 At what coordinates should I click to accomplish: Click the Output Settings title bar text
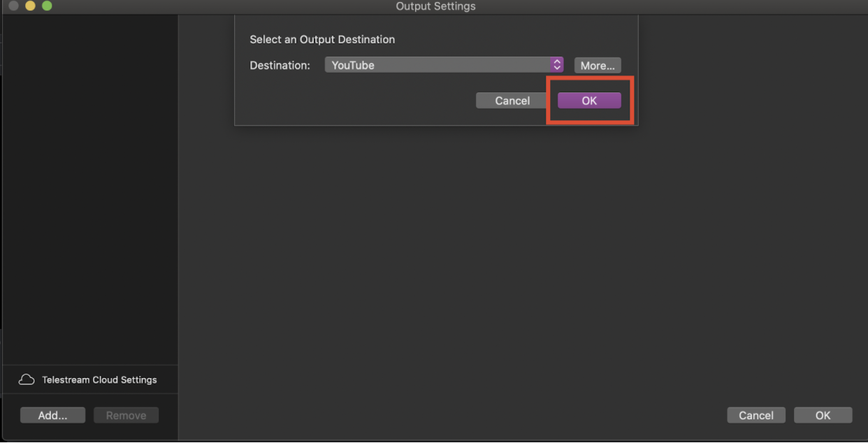click(435, 6)
